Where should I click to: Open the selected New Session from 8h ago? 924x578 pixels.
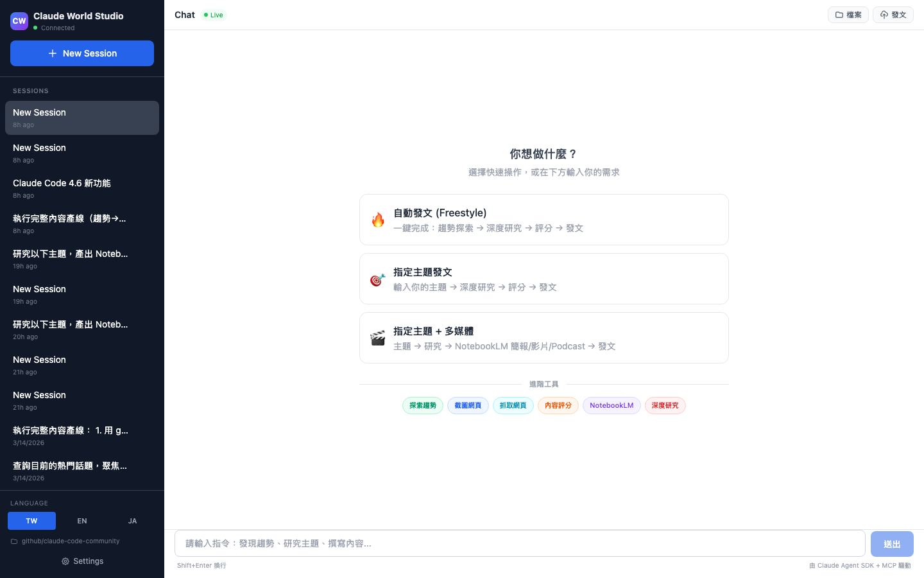[82, 118]
